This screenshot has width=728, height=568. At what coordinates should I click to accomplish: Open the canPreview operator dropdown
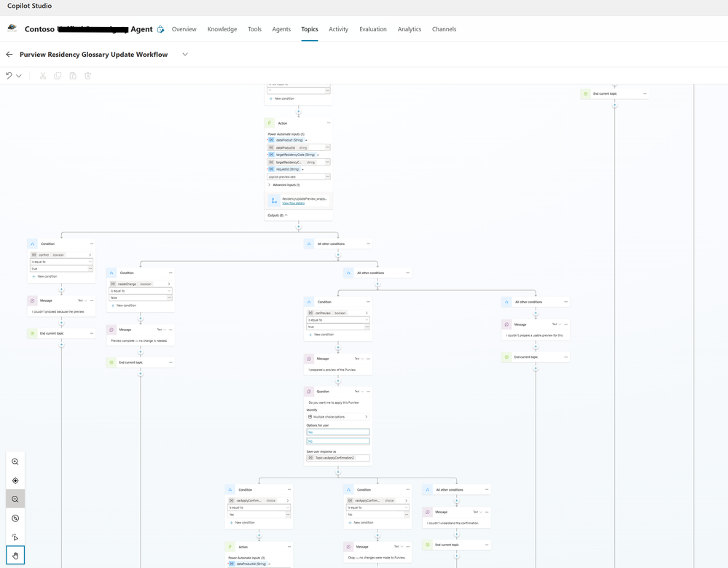[338, 319]
